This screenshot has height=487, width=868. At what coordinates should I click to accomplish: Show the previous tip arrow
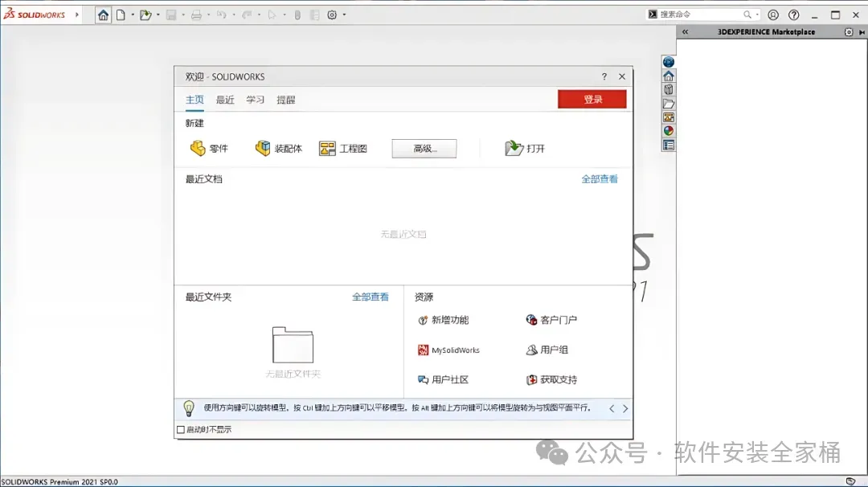tap(612, 408)
